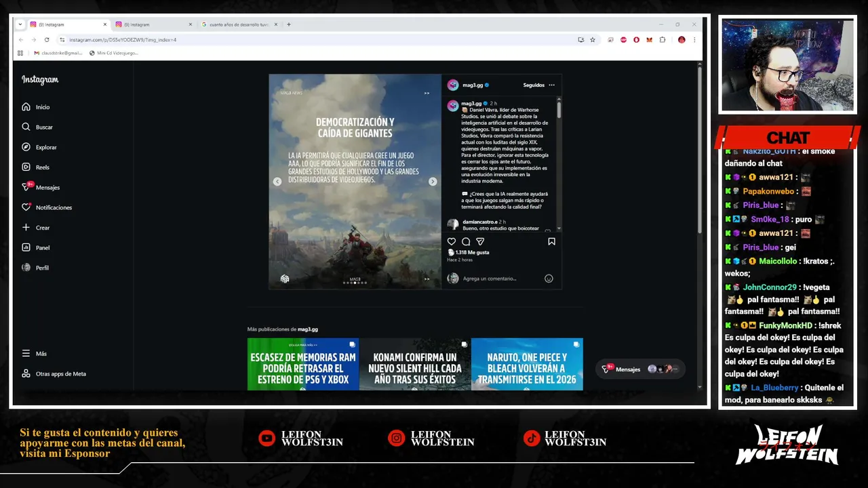
Task: Open 1.318 Me gusta likes list
Action: coord(472,252)
